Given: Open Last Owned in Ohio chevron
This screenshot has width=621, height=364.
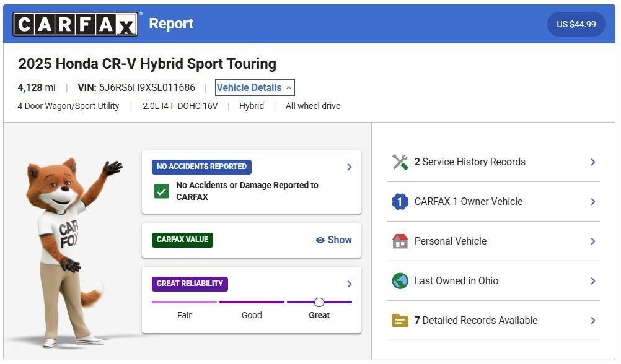Looking at the screenshot, I should tap(593, 281).
